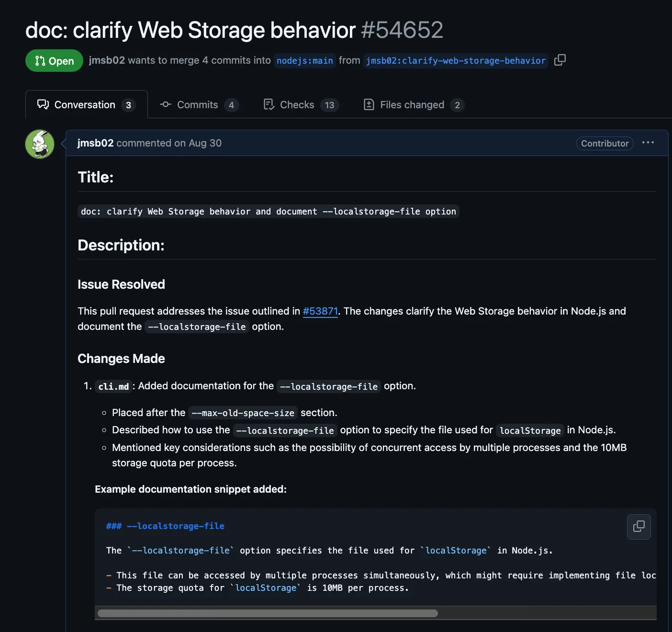Click the Commits tab commit icon
672x632 pixels.
click(166, 104)
